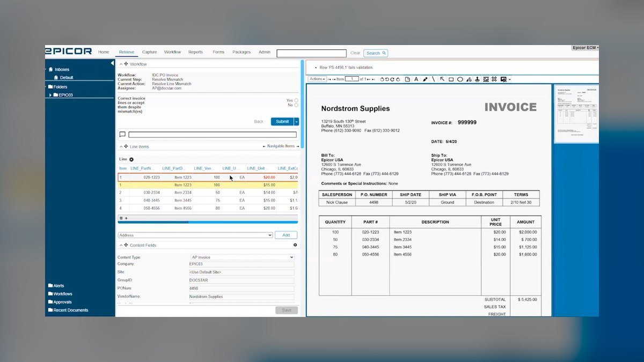Select the highlighter pen annotation tool
644x362 pixels.
(x=425, y=79)
